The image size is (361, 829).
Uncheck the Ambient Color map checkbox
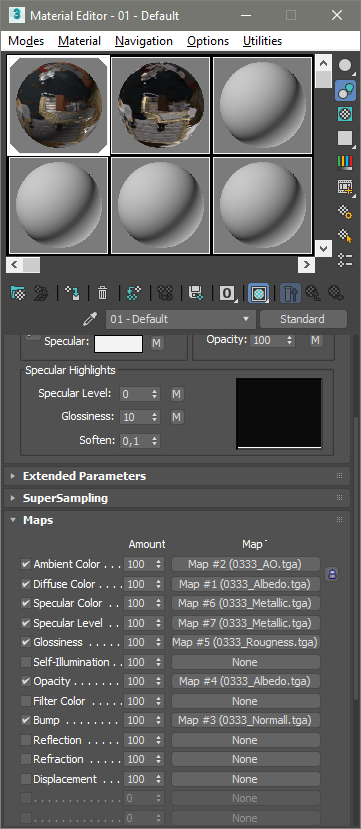(25, 564)
